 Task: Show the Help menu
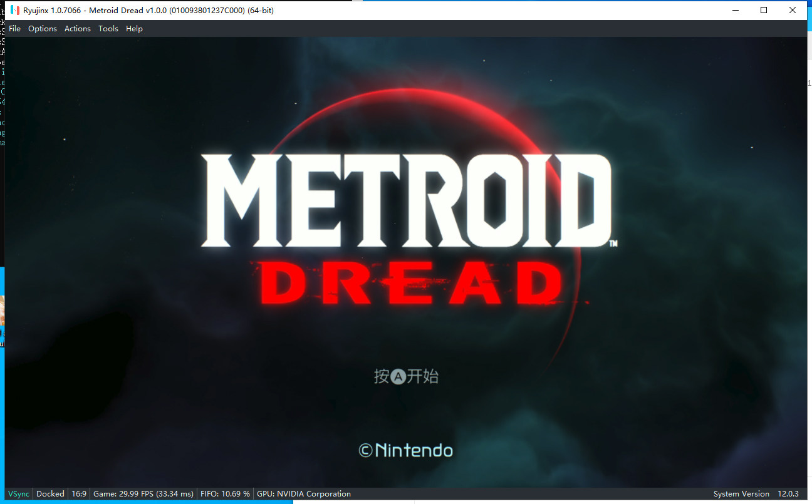(134, 29)
